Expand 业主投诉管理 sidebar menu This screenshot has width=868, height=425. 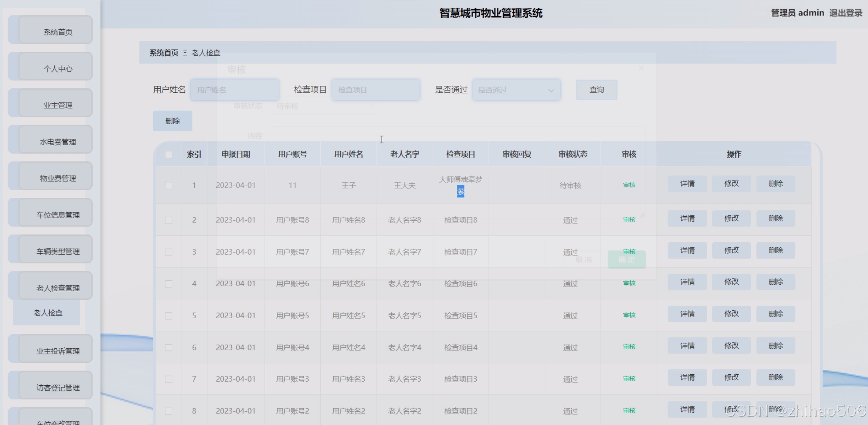click(57, 351)
